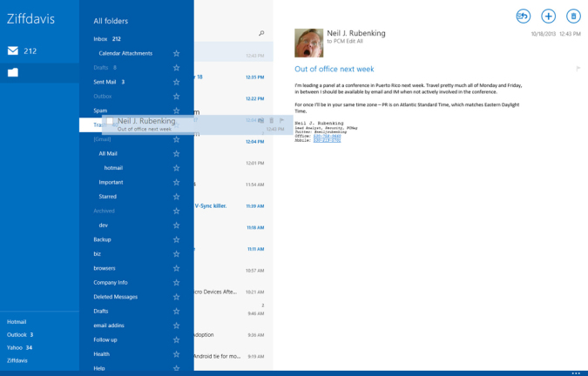Compose a new email with plus icon

point(548,17)
